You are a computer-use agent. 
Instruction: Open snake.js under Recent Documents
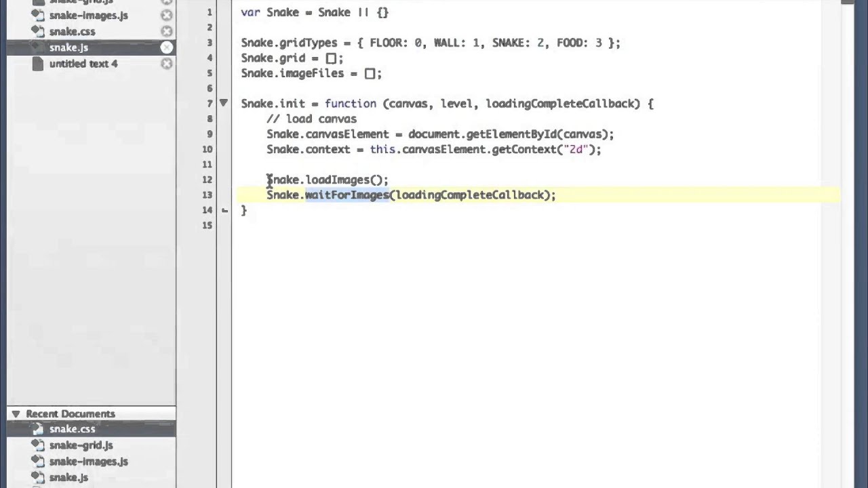click(68, 478)
